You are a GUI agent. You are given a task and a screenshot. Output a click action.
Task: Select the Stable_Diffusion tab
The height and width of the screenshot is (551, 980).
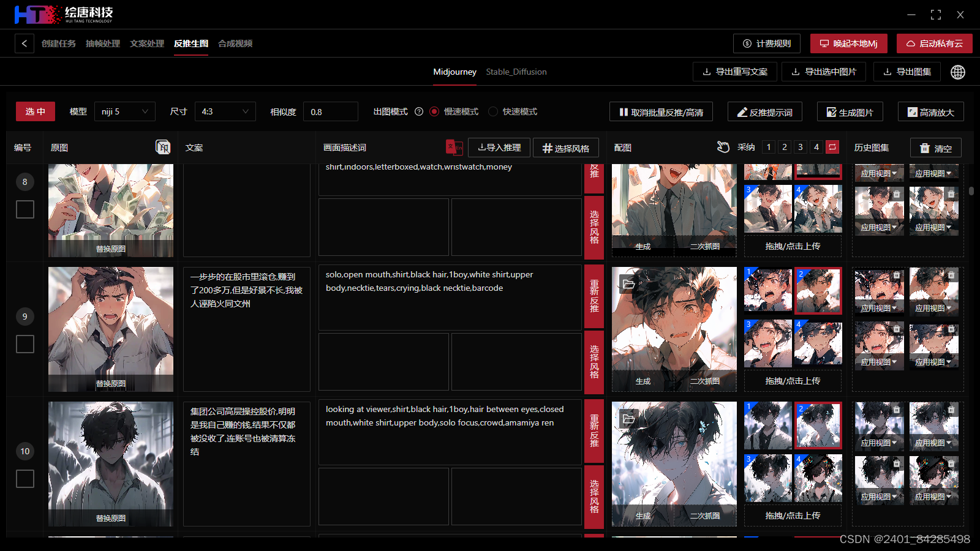point(516,72)
